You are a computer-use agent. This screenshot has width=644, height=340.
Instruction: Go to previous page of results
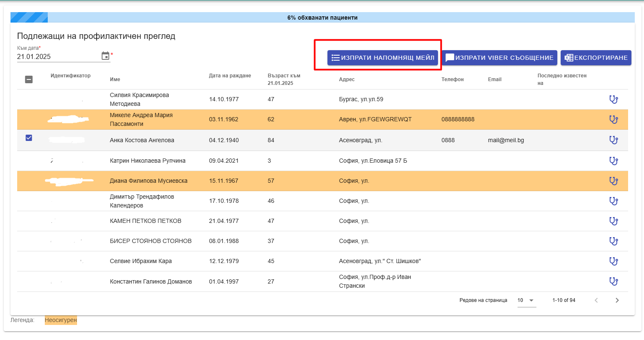click(596, 300)
